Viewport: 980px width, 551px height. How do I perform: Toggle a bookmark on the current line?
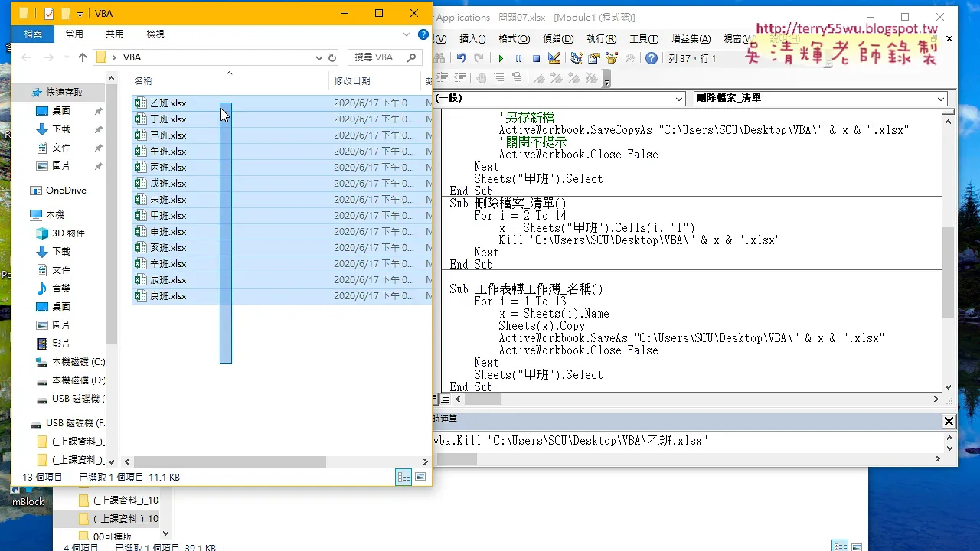[538, 78]
